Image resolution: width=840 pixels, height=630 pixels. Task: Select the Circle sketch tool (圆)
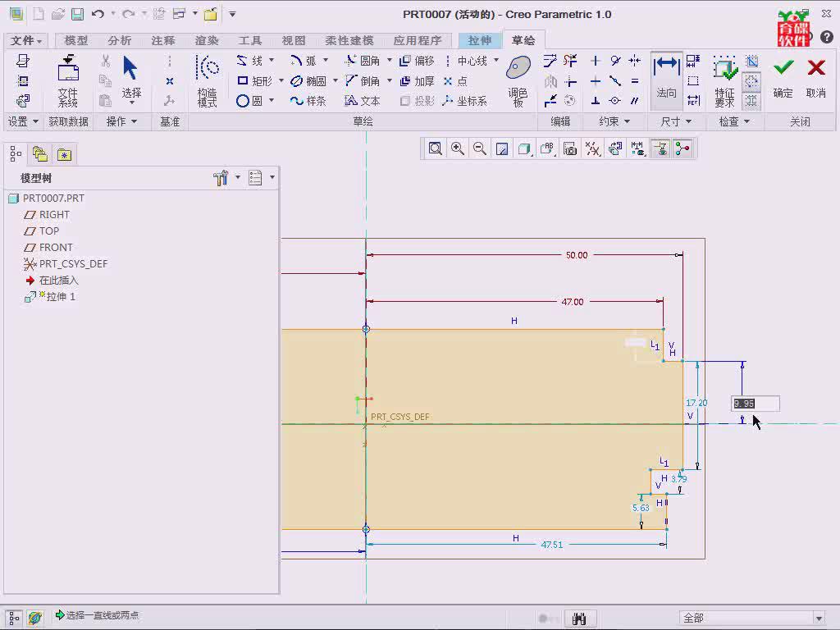pyautogui.click(x=249, y=101)
